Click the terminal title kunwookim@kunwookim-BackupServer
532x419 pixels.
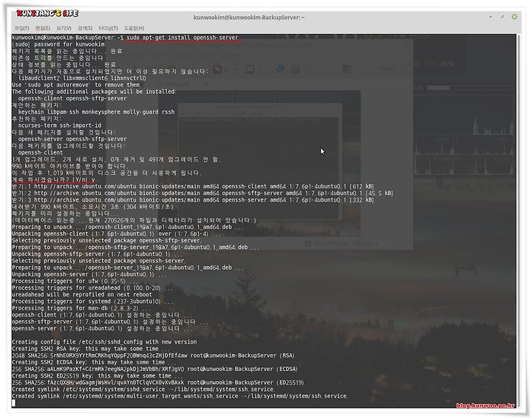pyautogui.click(x=249, y=17)
